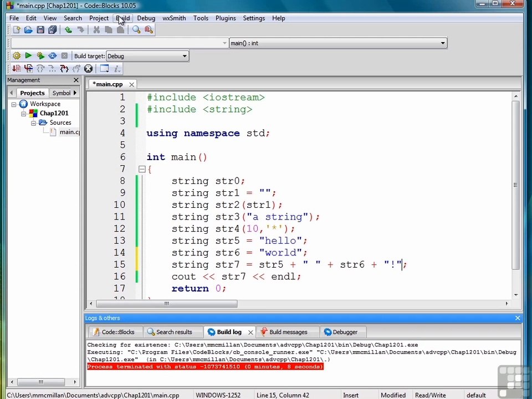Close the Build log tab
532x399 pixels.
[250, 332]
